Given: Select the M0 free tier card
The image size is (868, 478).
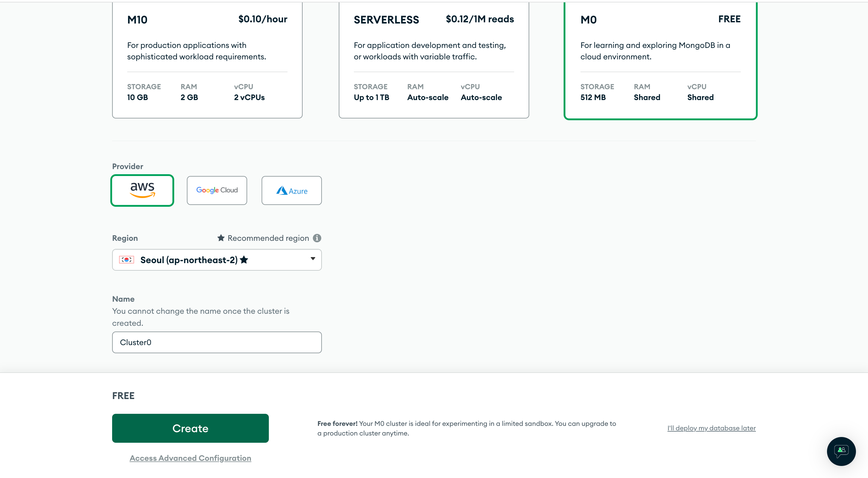Looking at the screenshot, I should [660, 61].
